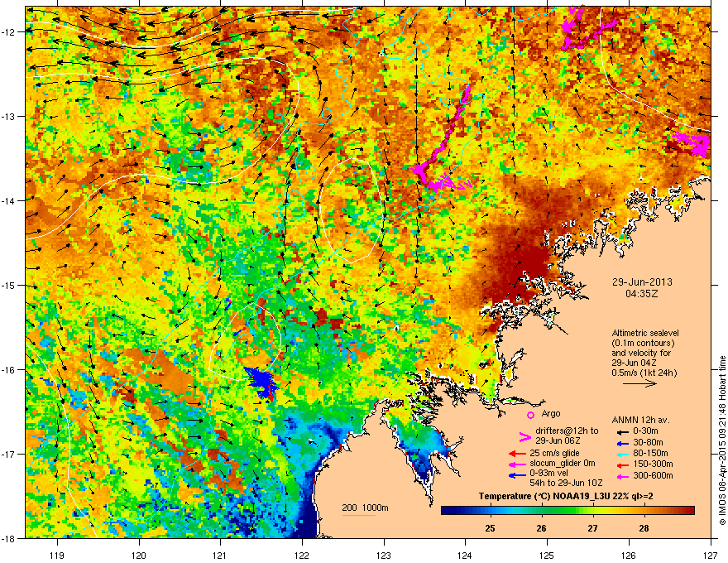Click the longitude axis label '120'
Screen dimensions: 728x563
139,556
